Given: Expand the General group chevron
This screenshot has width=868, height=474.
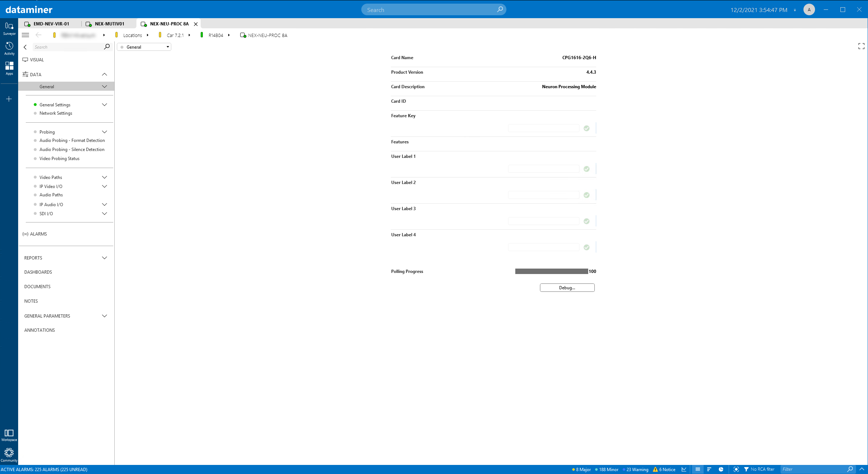Looking at the screenshot, I should pos(105,86).
